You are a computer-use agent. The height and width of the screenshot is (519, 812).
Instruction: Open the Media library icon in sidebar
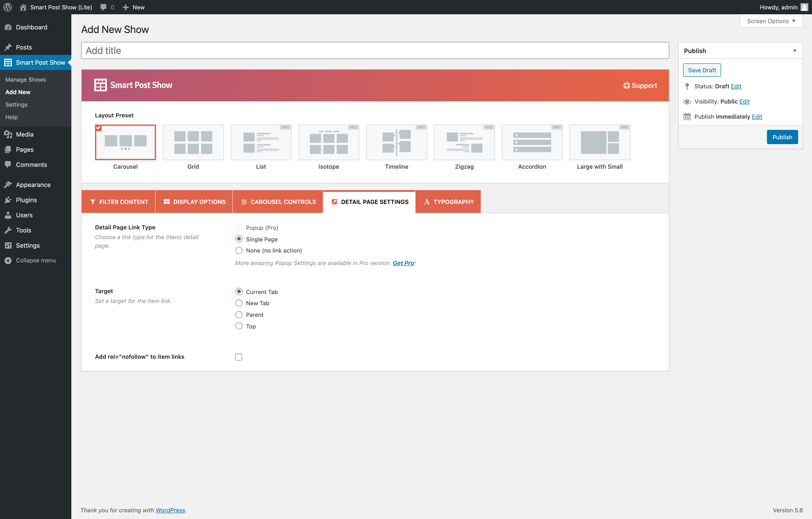(x=8, y=134)
